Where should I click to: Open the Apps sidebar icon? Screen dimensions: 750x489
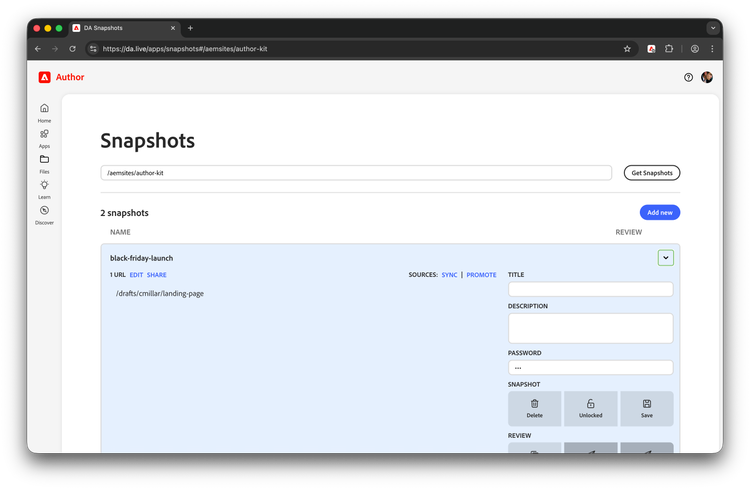[x=44, y=135]
